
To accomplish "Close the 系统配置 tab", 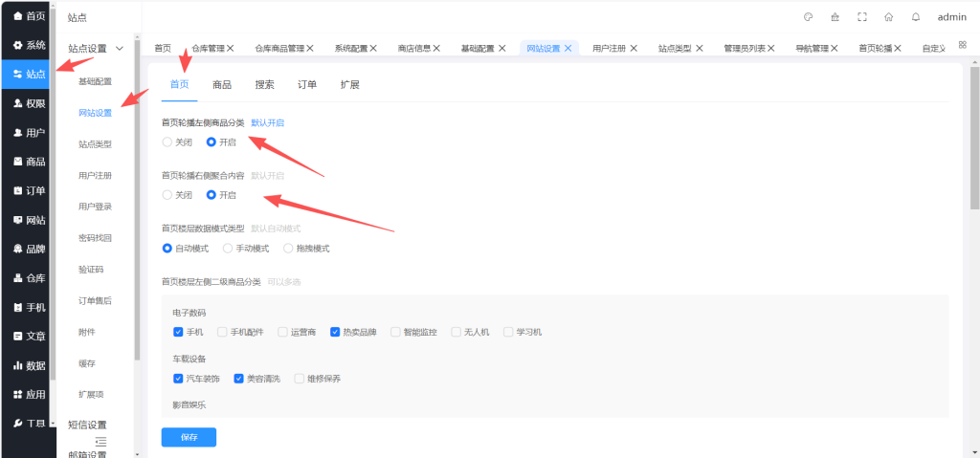I will coord(373,48).
